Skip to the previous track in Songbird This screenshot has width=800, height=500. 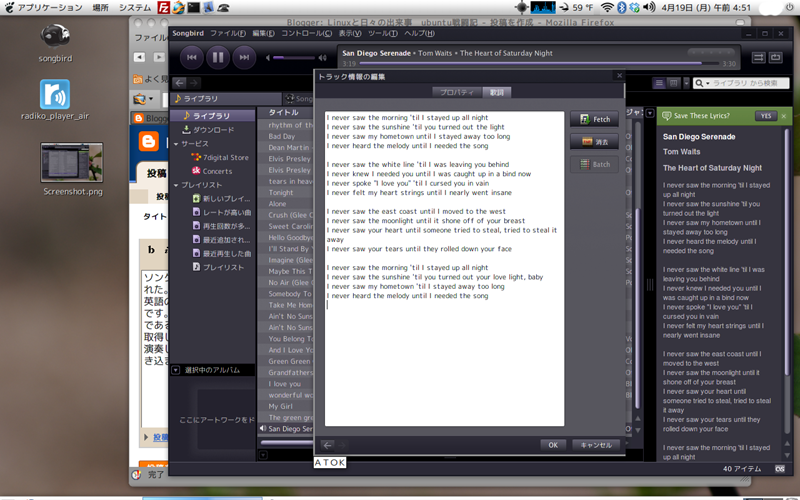(192, 57)
